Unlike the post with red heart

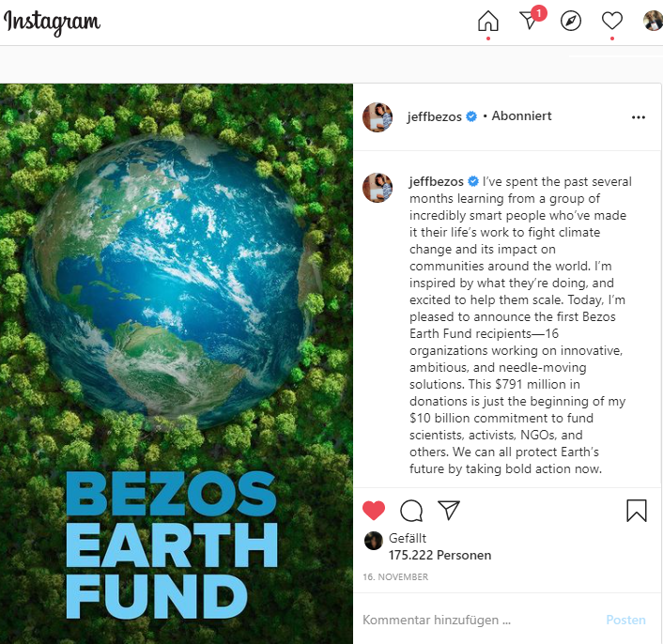point(374,510)
